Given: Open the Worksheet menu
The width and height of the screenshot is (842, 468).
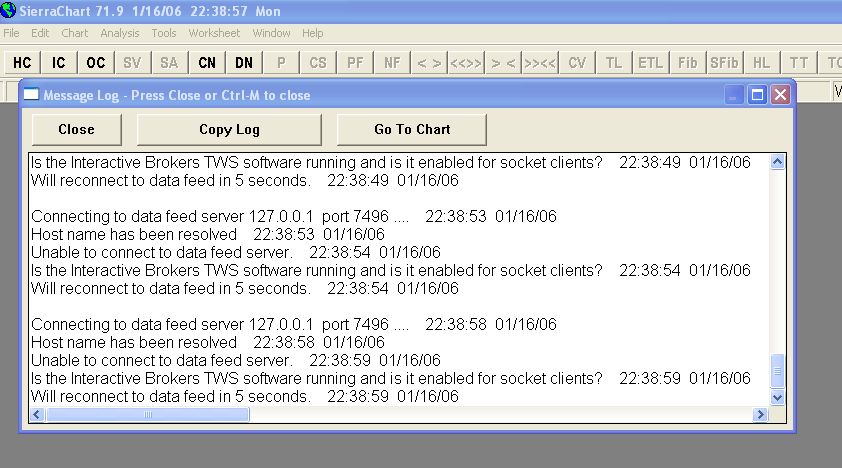Looking at the screenshot, I should coord(214,33).
